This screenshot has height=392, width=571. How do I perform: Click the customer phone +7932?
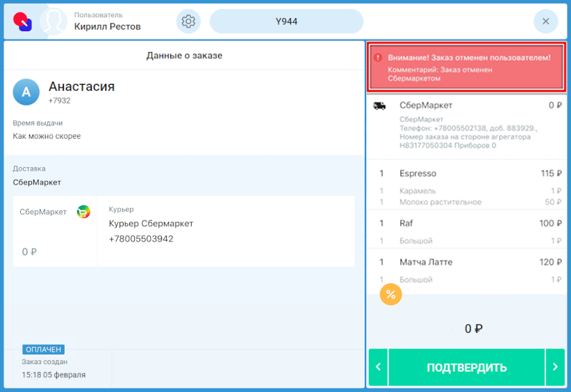click(59, 101)
